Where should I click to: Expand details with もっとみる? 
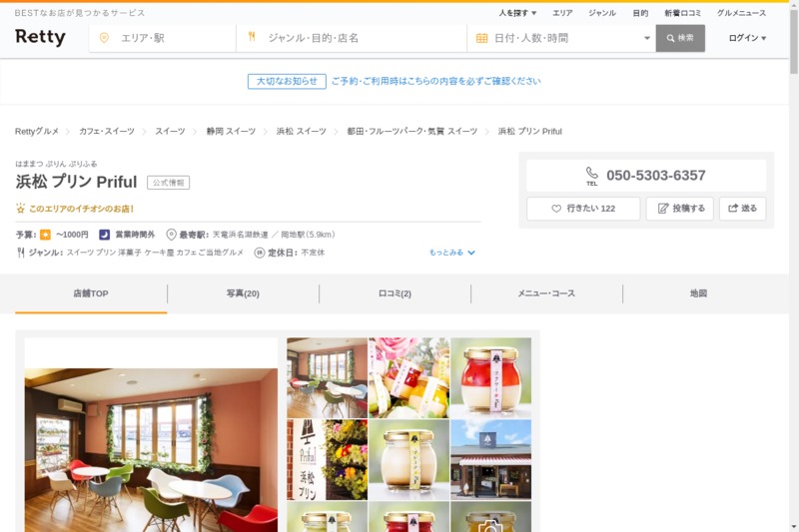click(452, 253)
